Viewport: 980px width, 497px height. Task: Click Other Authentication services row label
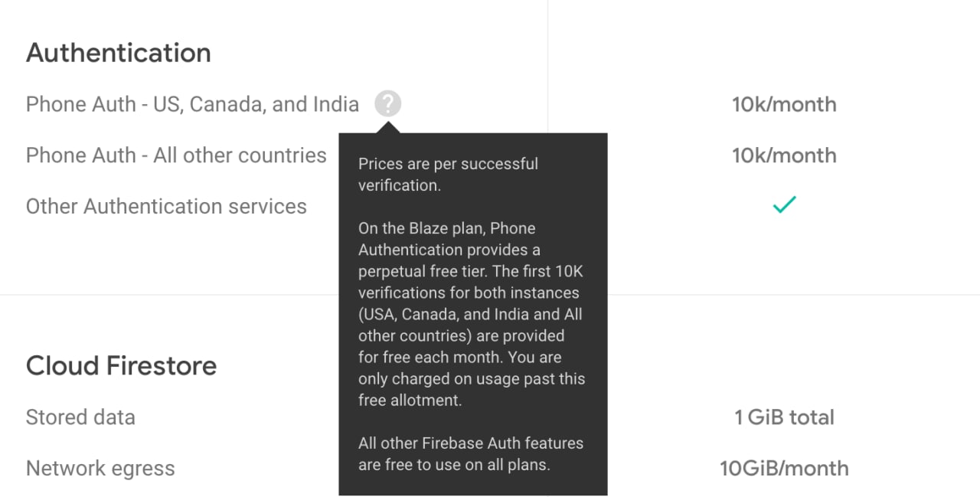[x=166, y=207]
